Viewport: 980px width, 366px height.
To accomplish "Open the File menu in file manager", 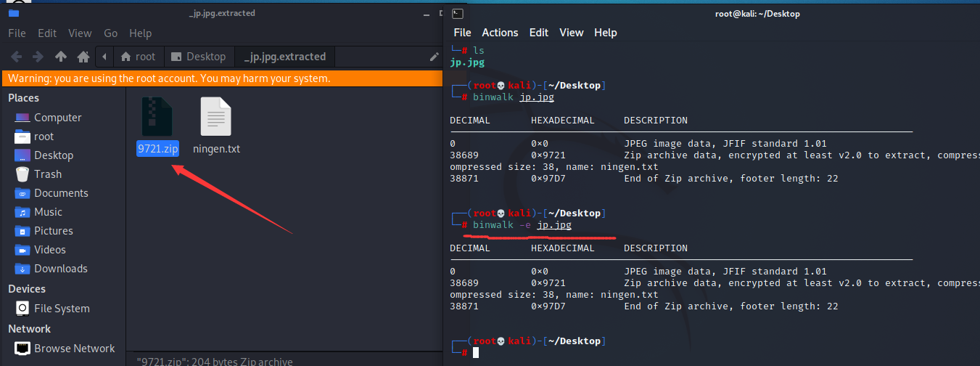I will (17, 33).
